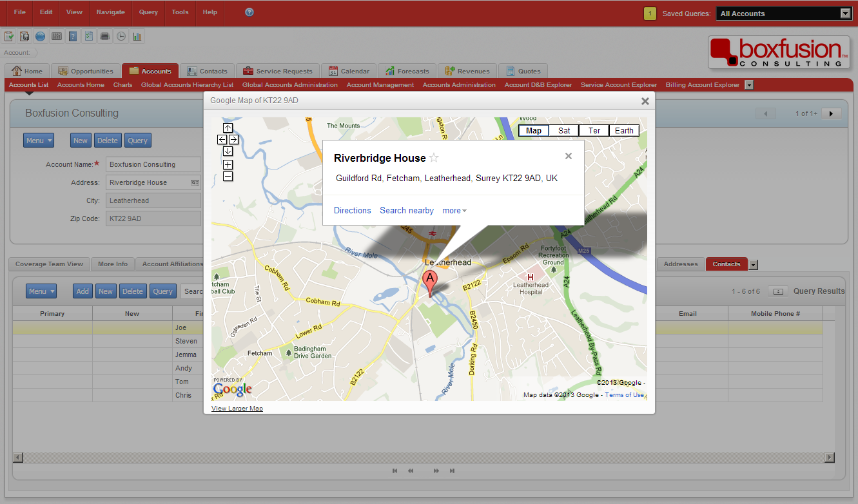
Task: Open the account form Menu dropdown
Action: point(39,141)
